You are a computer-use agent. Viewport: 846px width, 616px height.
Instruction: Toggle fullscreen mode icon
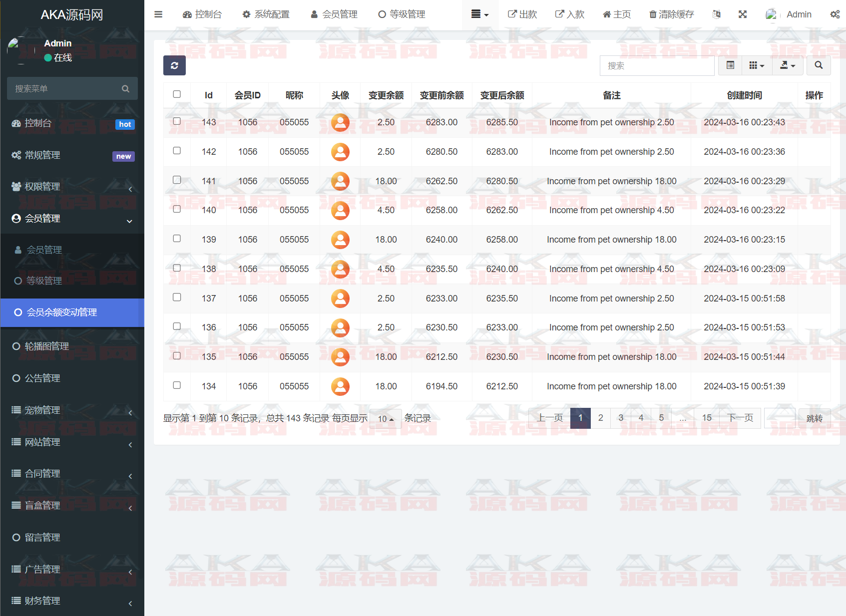tap(743, 14)
